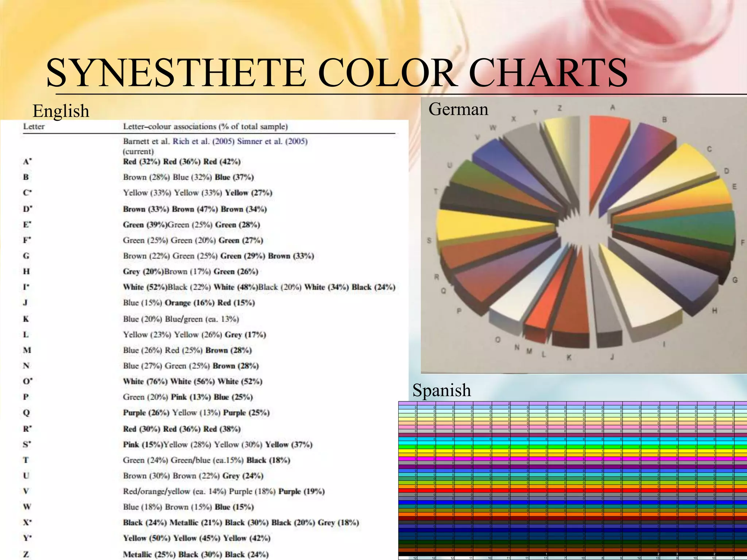747x560 pixels.
Task: Click the 'H' label on the German pie
Action: (x=715, y=311)
